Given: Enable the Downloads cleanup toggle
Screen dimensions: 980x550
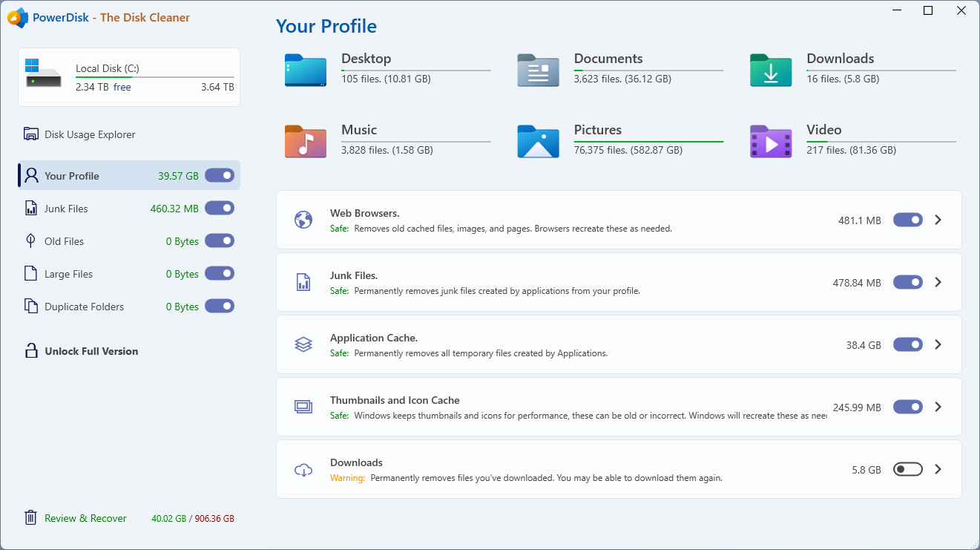Looking at the screenshot, I should click(x=908, y=469).
